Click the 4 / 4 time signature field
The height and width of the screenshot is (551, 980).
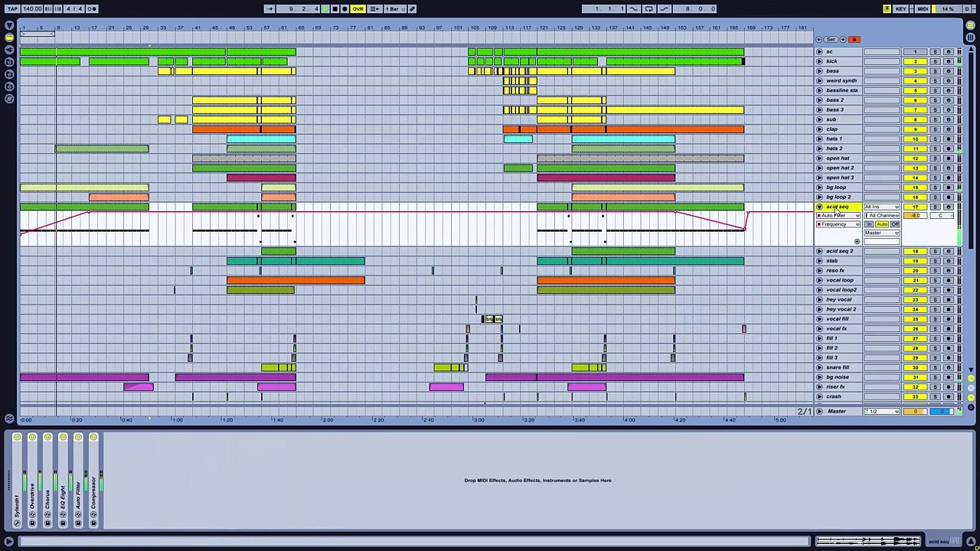tap(73, 8)
